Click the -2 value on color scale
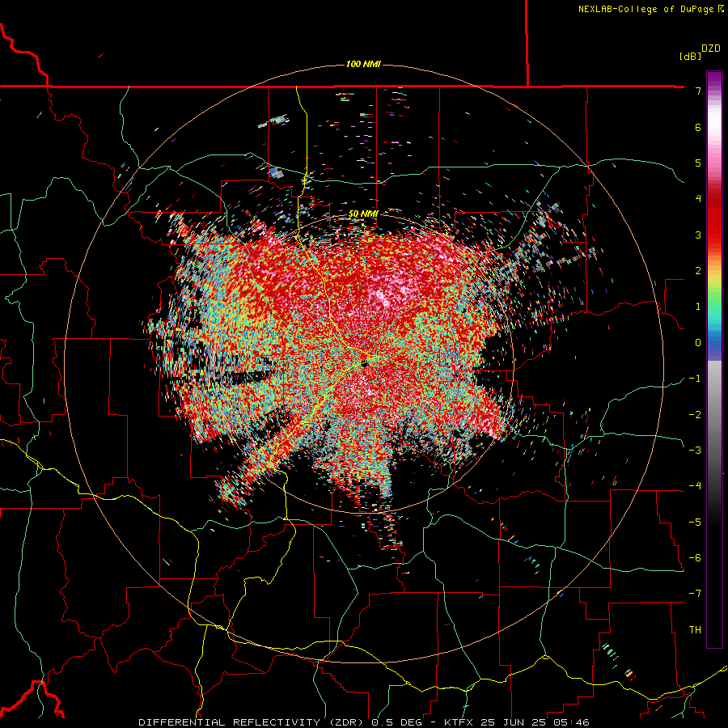728x728 pixels. 695,415
